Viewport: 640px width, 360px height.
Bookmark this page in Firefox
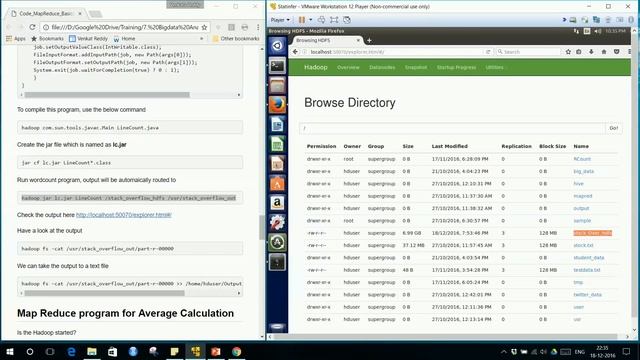coord(568,52)
